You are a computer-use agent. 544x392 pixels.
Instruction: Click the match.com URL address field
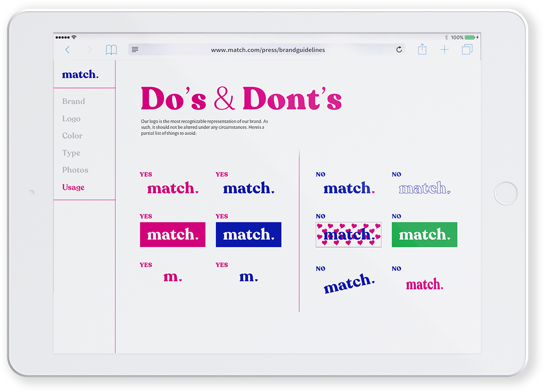(x=266, y=49)
